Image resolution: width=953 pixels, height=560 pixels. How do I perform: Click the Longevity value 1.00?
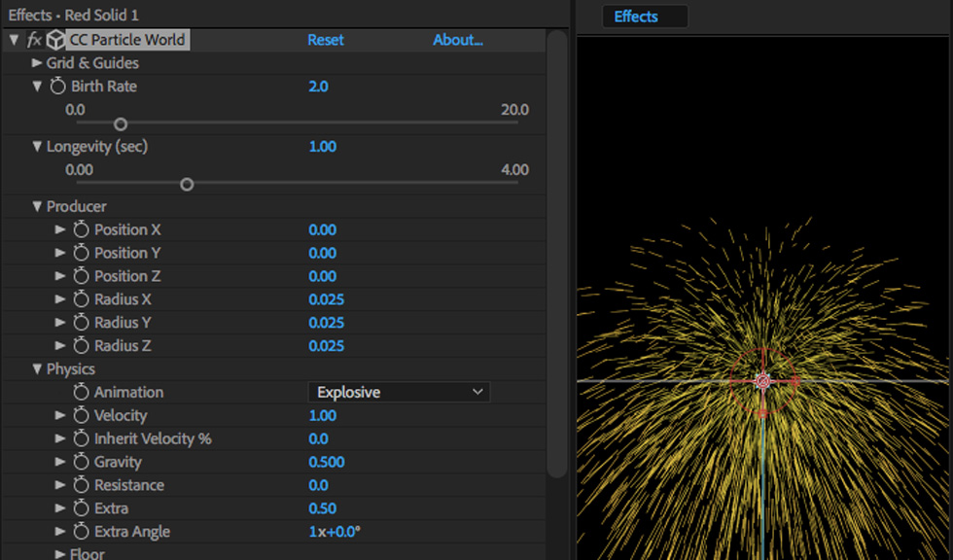[x=322, y=147]
